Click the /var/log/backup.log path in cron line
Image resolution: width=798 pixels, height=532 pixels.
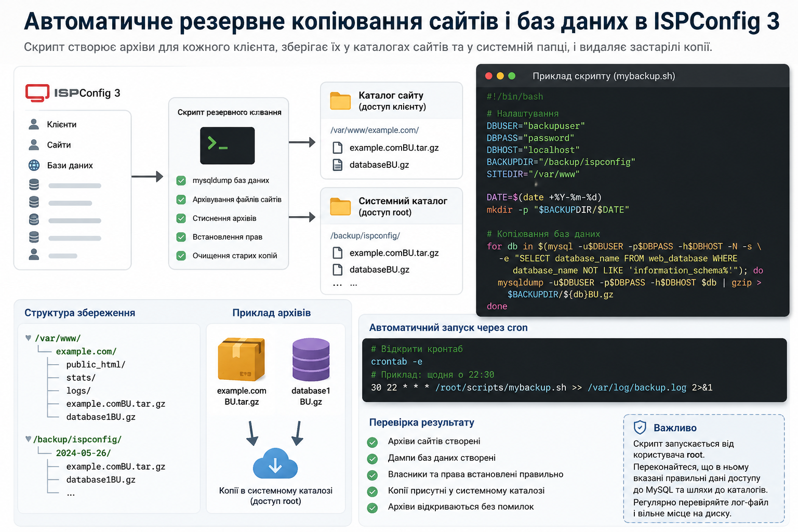point(637,388)
